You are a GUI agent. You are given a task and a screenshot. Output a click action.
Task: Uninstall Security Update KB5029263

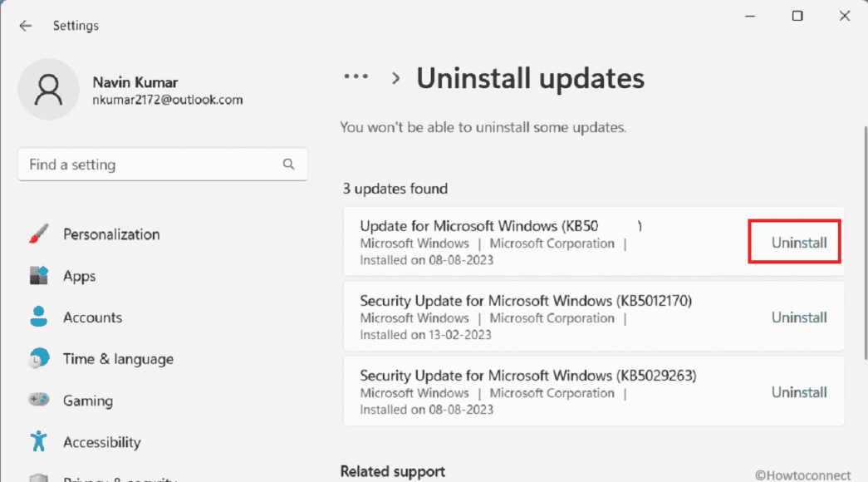point(798,391)
